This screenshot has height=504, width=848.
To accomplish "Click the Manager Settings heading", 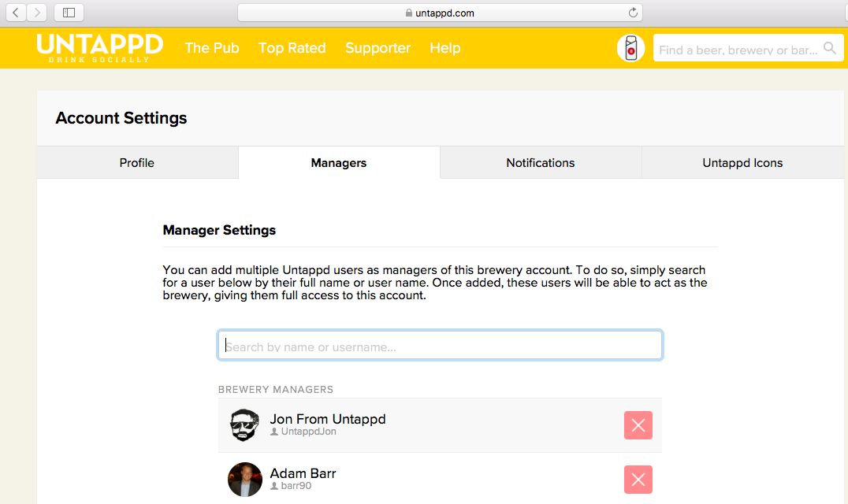I will coord(219,230).
